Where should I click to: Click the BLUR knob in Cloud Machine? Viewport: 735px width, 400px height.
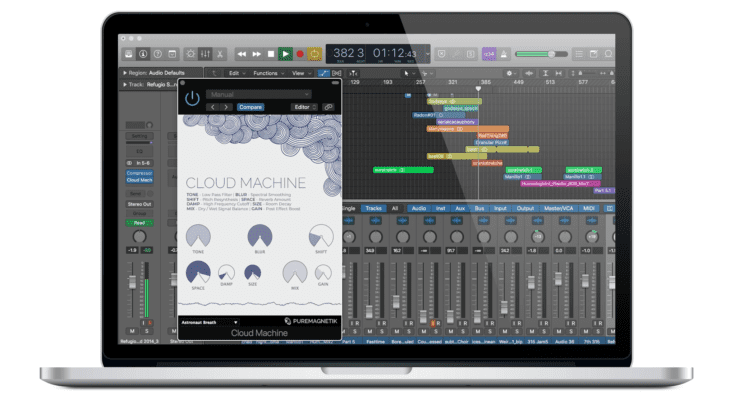[x=259, y=236]
